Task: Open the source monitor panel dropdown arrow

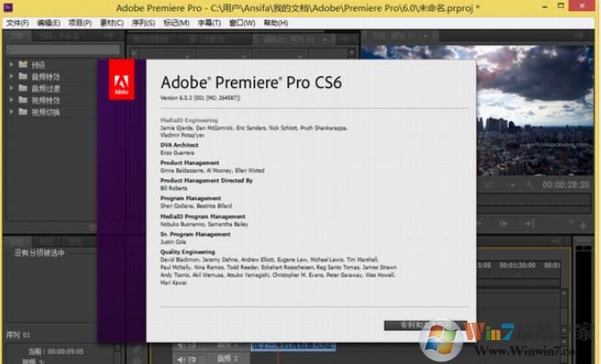Action: tap(325, 39)
